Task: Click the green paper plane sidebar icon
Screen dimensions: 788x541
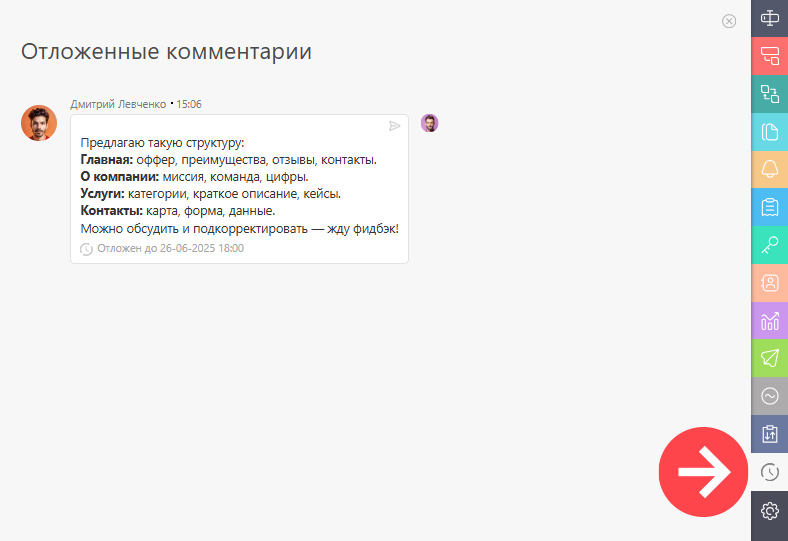Action: pyautogui.click(x=769, y=358)
